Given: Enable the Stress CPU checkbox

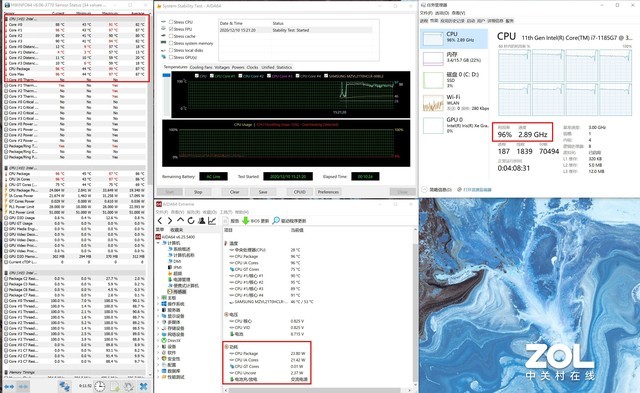Looking at the screenshot, I should 171,22.
